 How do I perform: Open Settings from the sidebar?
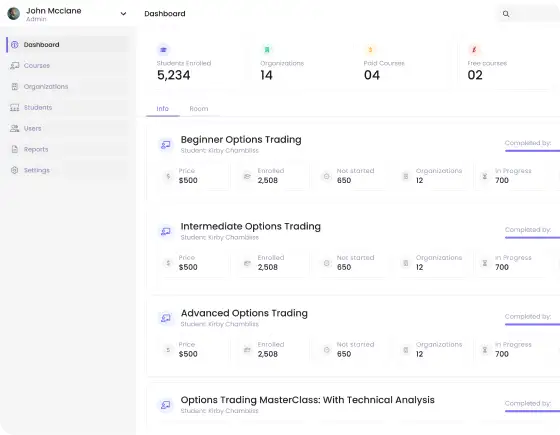pyautogui.click(x=68, y=170)
